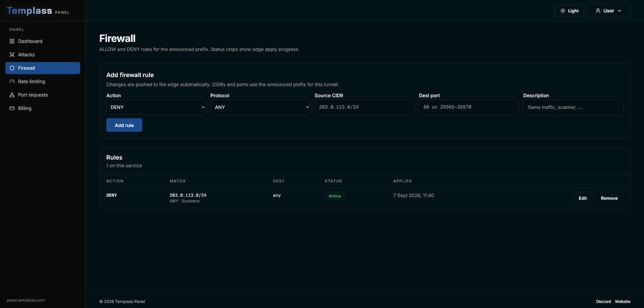Open the Discord footer link
The height and width of the screenshot is (308, 644).
pos(604,302)
